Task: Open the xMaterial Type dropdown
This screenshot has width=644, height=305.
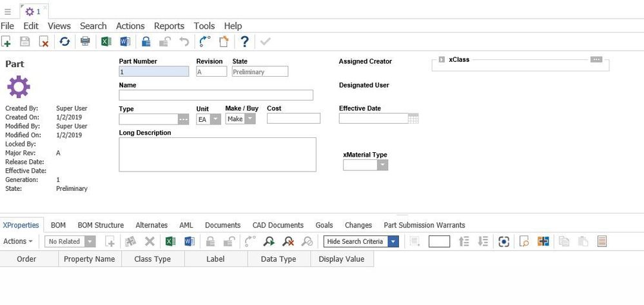Action: tap(382, 165)
